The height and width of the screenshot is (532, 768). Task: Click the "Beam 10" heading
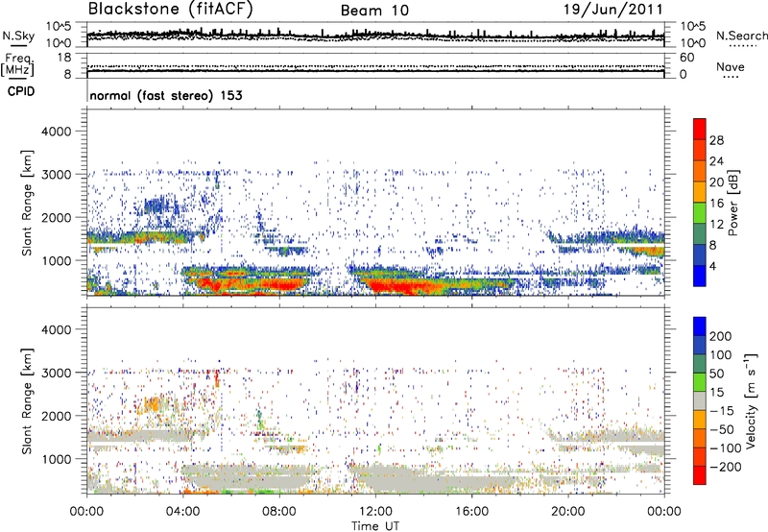coord(374,11)
